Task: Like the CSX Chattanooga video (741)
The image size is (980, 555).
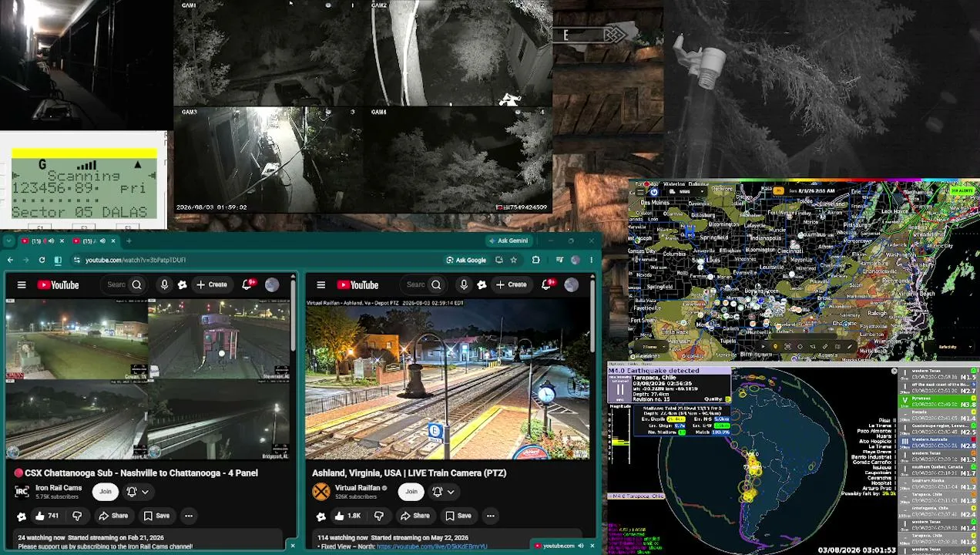Action: (46, 516)
